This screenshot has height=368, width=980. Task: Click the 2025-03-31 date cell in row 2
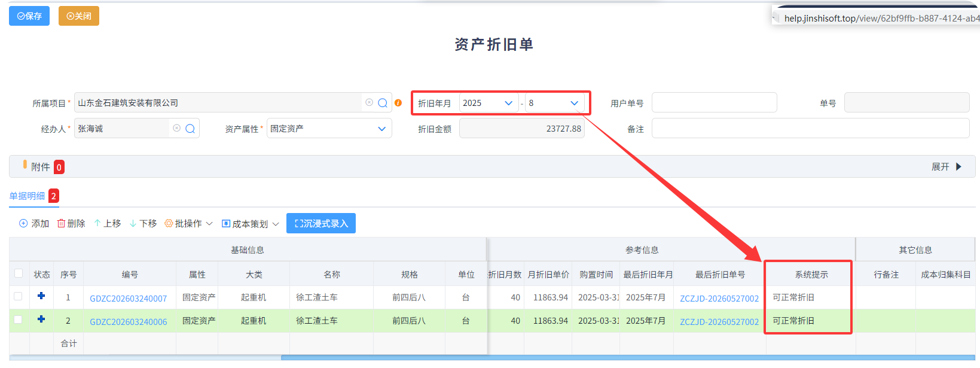(x=596, y=321)
